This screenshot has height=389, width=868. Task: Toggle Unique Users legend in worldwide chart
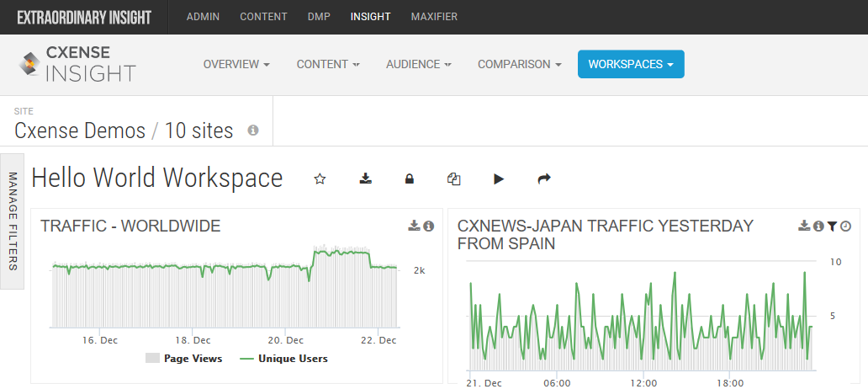283,359
